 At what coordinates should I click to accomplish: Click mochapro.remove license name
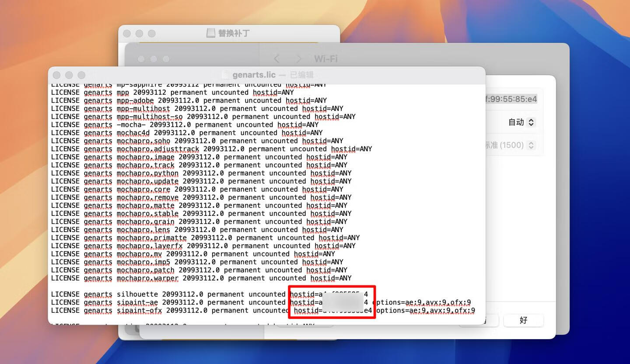click(147, 198)
